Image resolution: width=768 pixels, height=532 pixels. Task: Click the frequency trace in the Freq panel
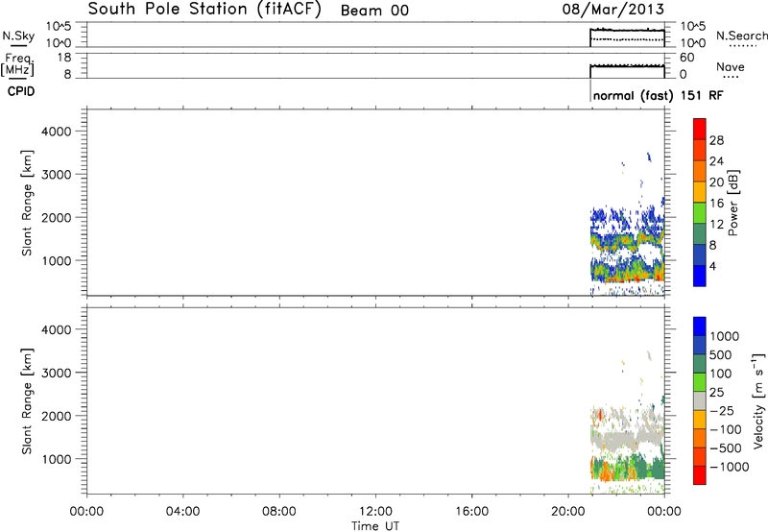627,66
